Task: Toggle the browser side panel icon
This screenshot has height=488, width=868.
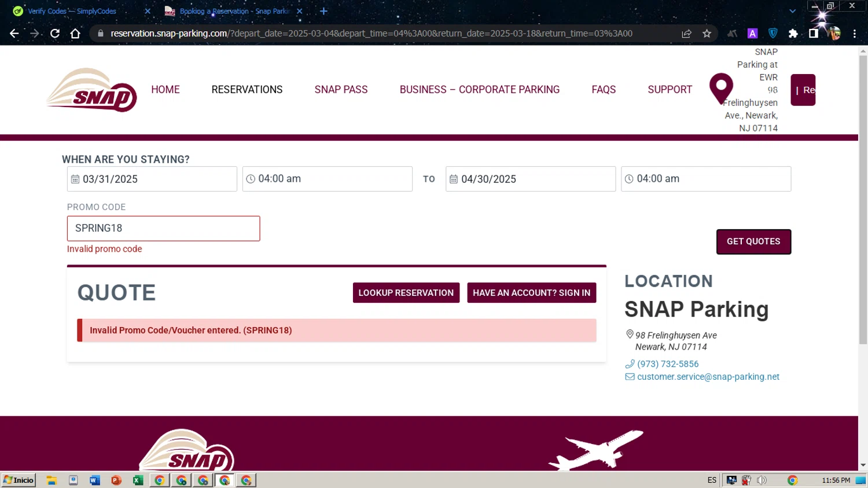Action: tap(814, 34)
